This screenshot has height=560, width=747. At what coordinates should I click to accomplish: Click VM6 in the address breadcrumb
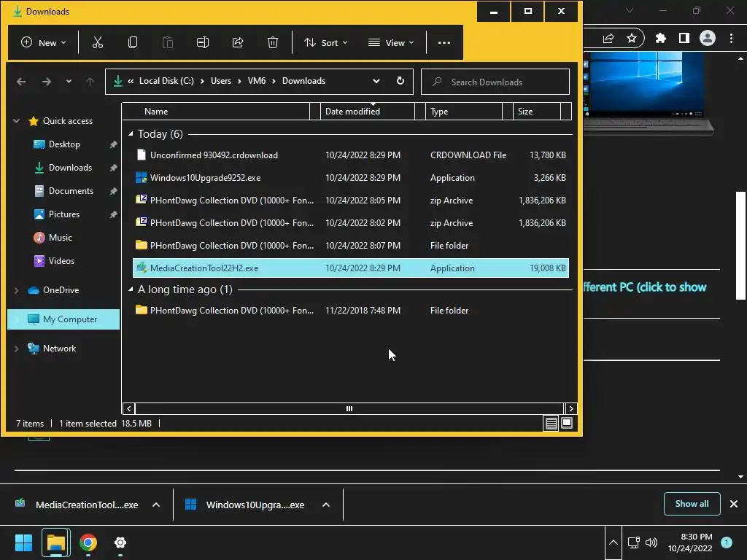click(x=256, y=81)
